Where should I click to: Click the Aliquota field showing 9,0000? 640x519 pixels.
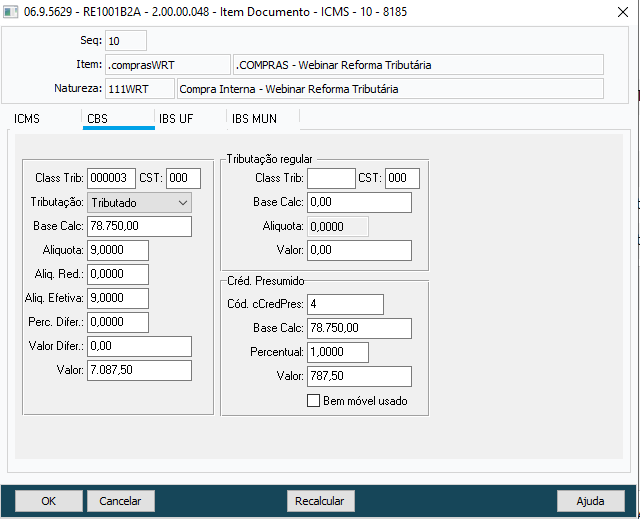[x=118, y=250]
